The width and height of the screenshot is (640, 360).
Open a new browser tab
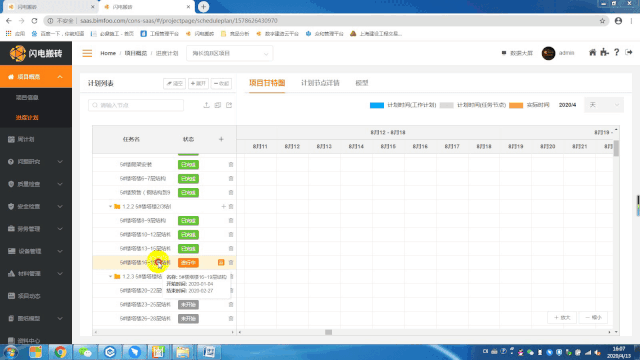pyautogui.click(x=203, y=7)
